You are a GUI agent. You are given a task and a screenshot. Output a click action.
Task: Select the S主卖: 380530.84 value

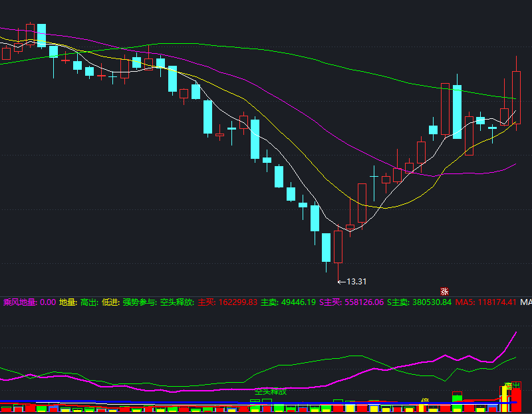420,302
